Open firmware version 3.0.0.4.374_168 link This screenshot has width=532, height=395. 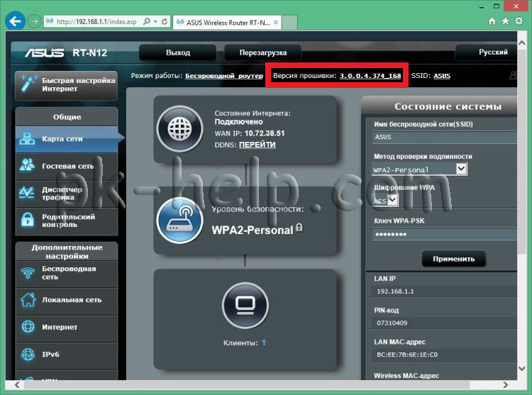click(x=370, y=76)
